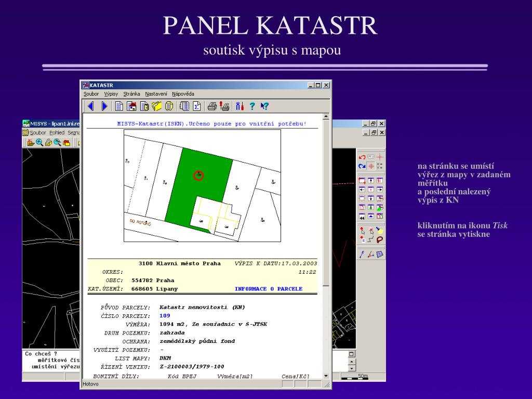Click the zoom window selection icon in MISYS
532x399 pixels.
(362, 181)
